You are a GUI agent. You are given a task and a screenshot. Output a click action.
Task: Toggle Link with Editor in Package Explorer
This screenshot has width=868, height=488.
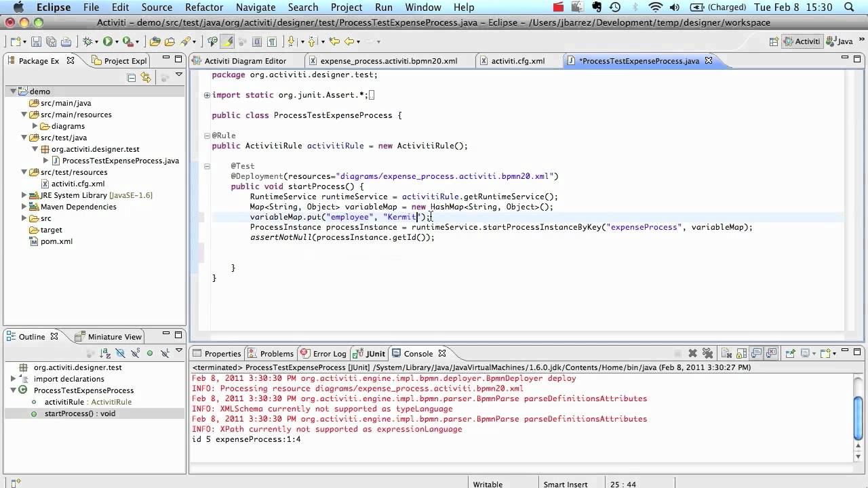[x=146, y=77]
